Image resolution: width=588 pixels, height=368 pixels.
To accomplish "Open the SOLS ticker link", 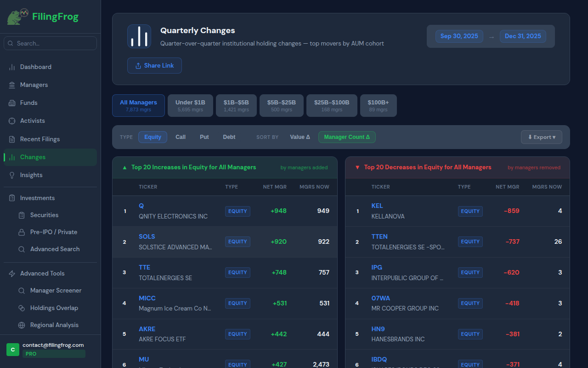I will pyautogui.click(x=147, y=236).
